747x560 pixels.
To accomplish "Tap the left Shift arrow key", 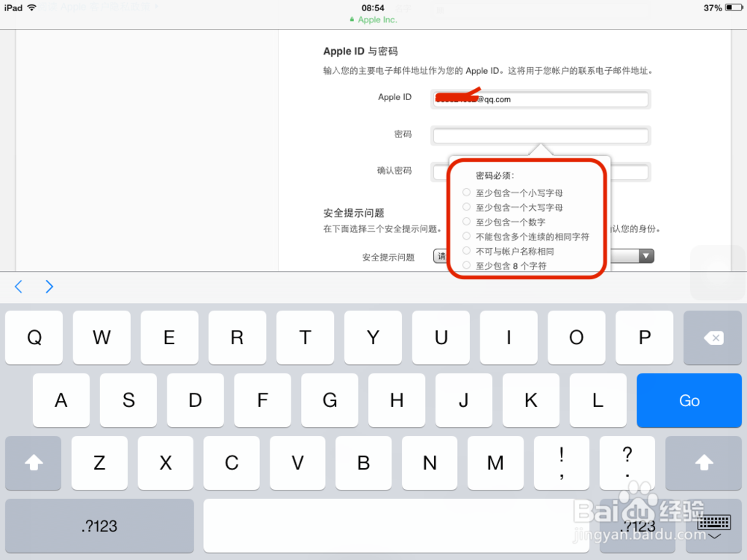I will (x=34, y=463).
